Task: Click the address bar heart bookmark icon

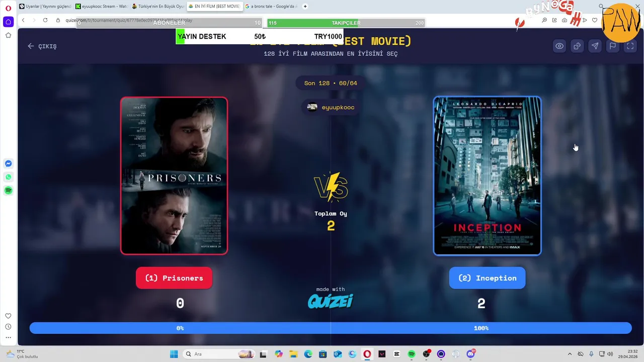Action: [595, 20]
